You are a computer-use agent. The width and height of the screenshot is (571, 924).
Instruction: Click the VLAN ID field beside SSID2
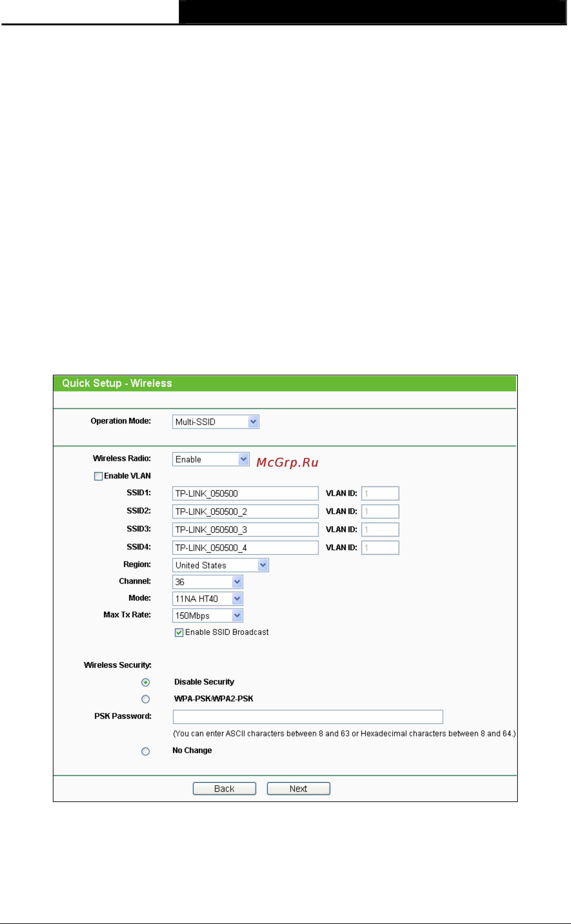click(x=380, y=511)
